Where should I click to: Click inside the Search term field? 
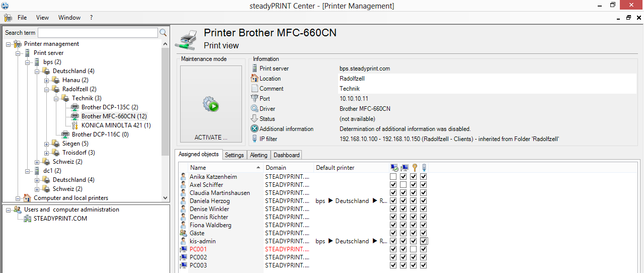98,33
